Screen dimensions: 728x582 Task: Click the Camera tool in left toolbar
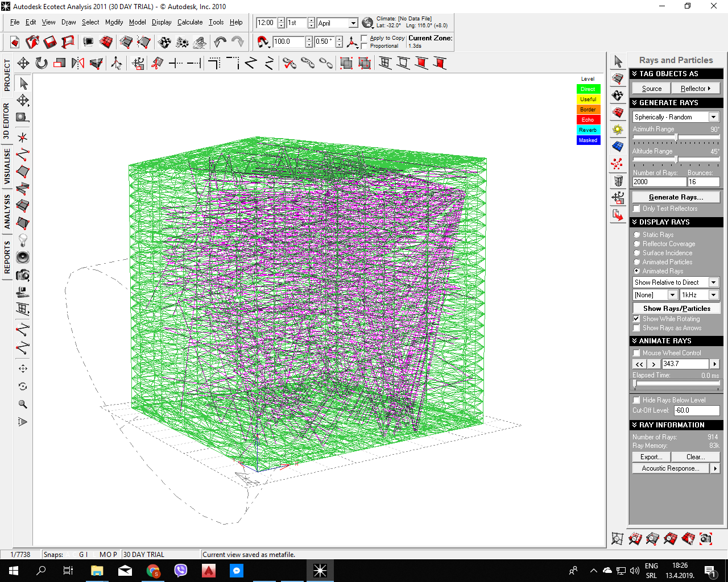(23, 275)
